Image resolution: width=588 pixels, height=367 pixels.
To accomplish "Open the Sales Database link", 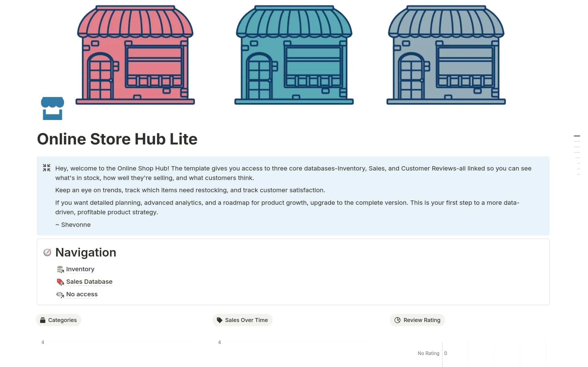I will point(89,282).
